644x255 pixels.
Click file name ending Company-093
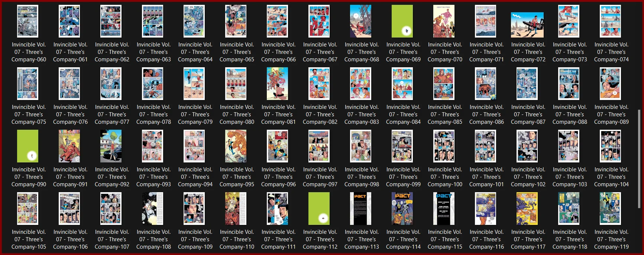coord(153,177)
